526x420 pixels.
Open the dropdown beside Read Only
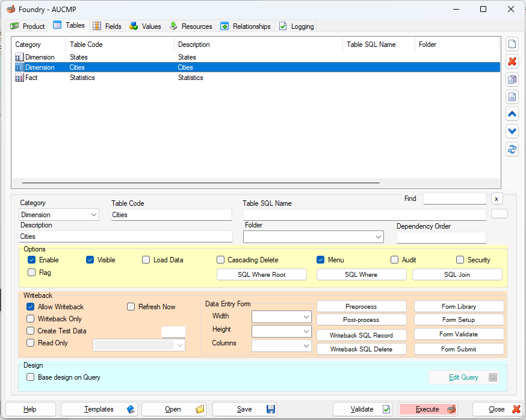tap(139, 345)
